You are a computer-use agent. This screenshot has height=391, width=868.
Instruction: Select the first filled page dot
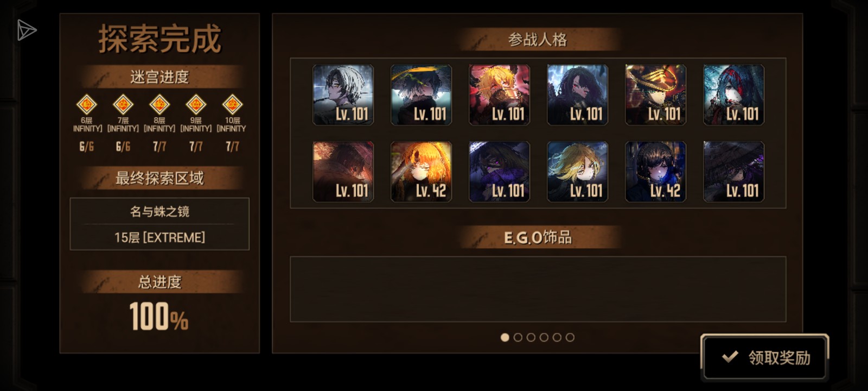pos(505,337)
